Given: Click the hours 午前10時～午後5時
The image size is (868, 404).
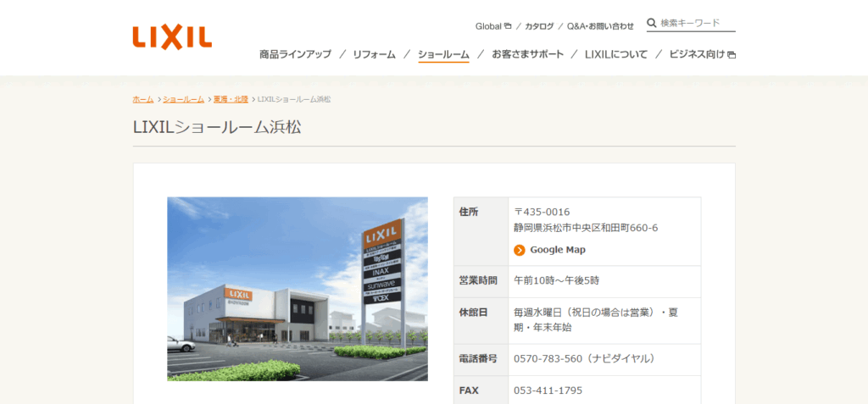Looking at the screenshot, I should click(x=556, y=280).
